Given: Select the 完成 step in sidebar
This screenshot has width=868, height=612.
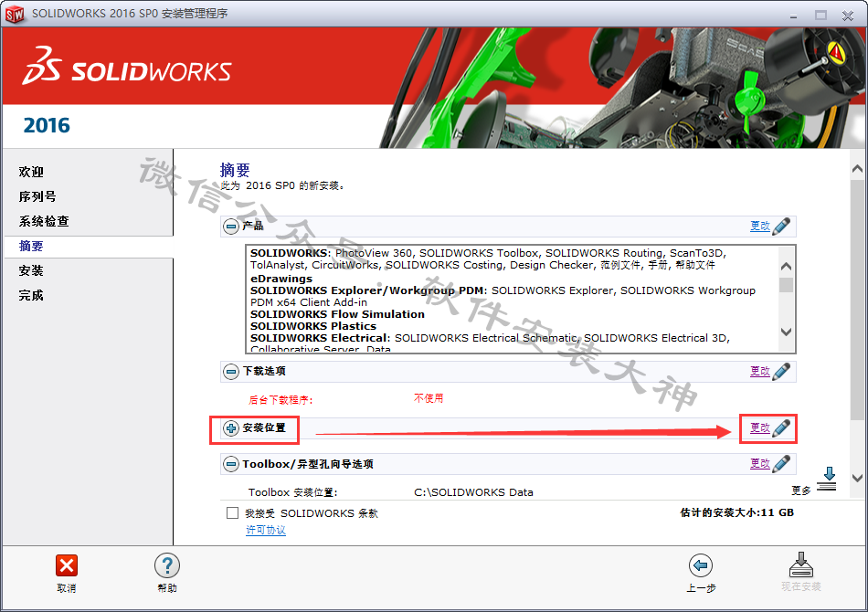Looking at the screenshot, I should point(31,295).
